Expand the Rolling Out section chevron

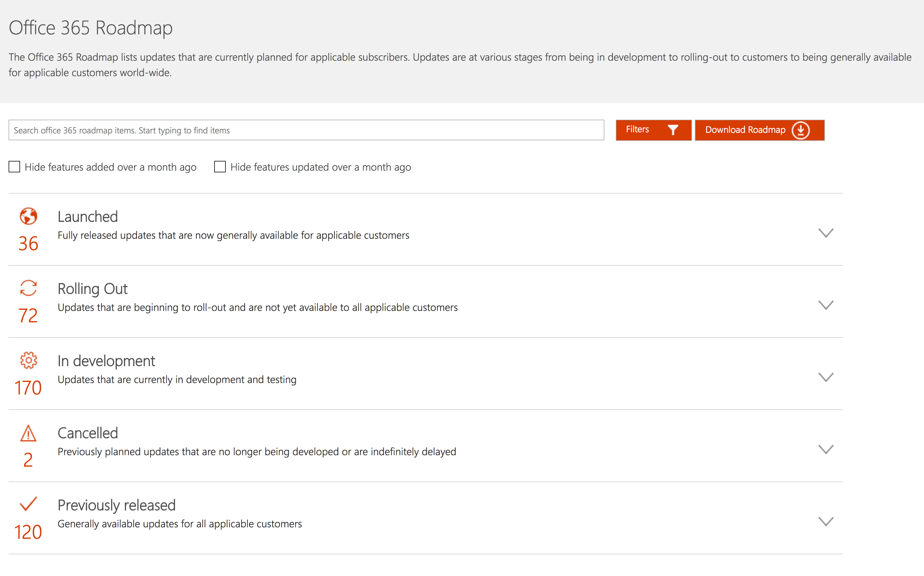tap(826, 305)
